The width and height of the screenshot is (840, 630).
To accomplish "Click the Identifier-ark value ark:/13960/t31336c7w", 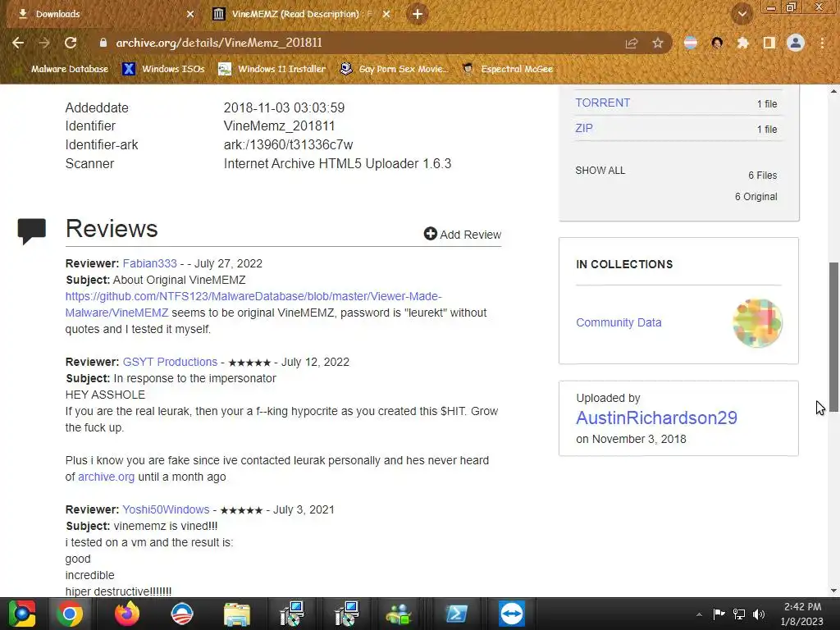I will click(288, 144).
